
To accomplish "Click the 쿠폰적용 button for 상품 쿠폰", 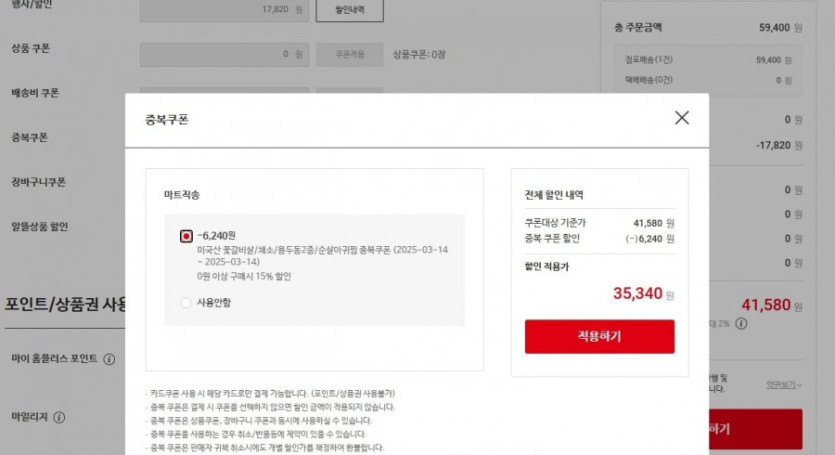I will [349, 54].
